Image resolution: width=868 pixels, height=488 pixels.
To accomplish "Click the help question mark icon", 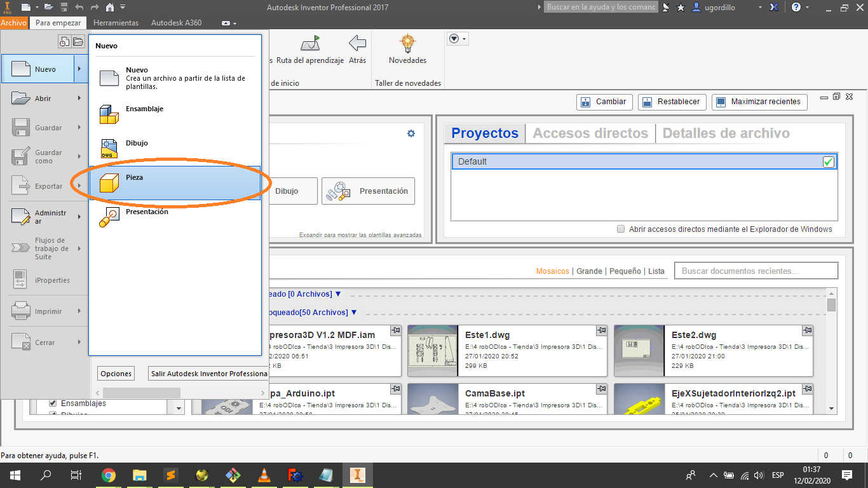I will click(x=796, y=7).
